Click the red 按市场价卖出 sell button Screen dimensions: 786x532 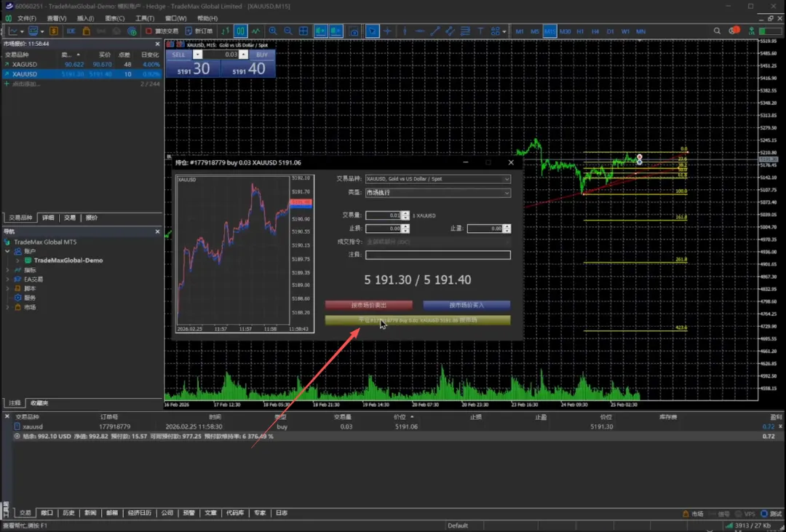point(369,305)
